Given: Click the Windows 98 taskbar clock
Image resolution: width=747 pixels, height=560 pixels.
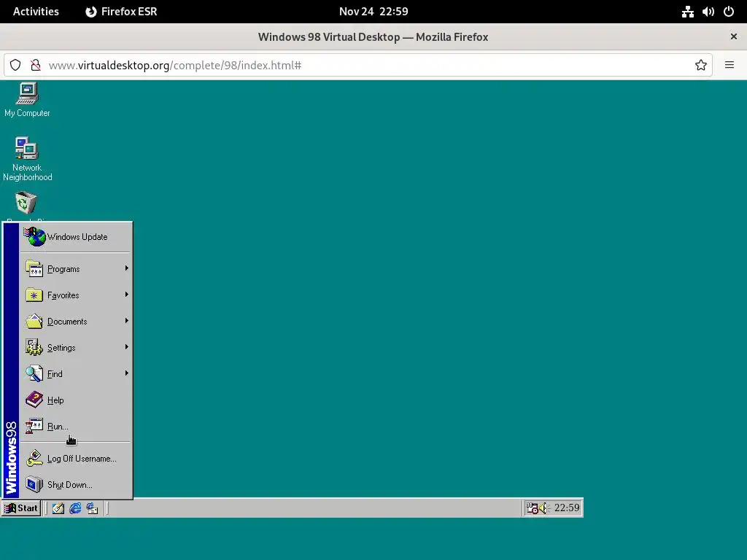Looking at the screenshot, I should [566, 507].
